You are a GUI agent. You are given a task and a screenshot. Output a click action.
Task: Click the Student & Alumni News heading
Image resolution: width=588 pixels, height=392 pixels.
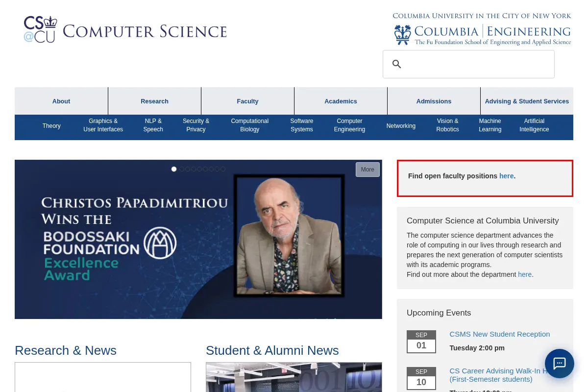[272, 350]
